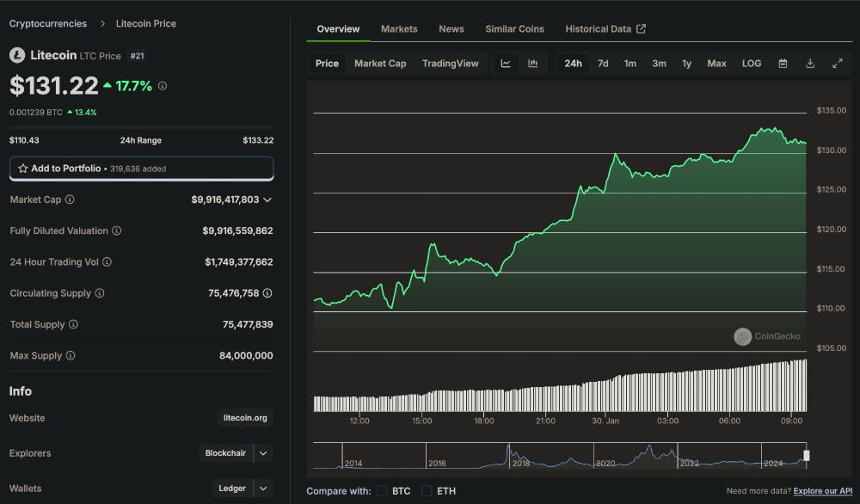Viewport: 860px width, 504px height.
Task: Select 1m time range
Action: 630,64
